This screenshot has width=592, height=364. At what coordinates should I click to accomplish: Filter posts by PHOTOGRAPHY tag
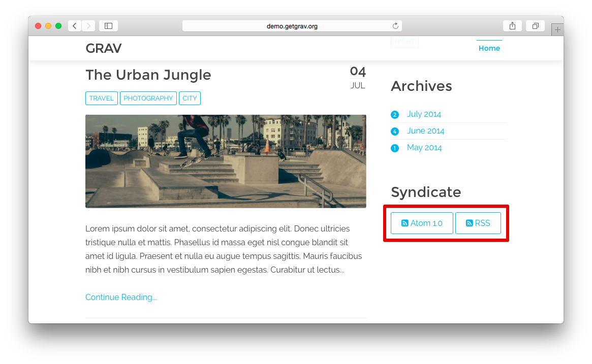(x=148, y=98)
